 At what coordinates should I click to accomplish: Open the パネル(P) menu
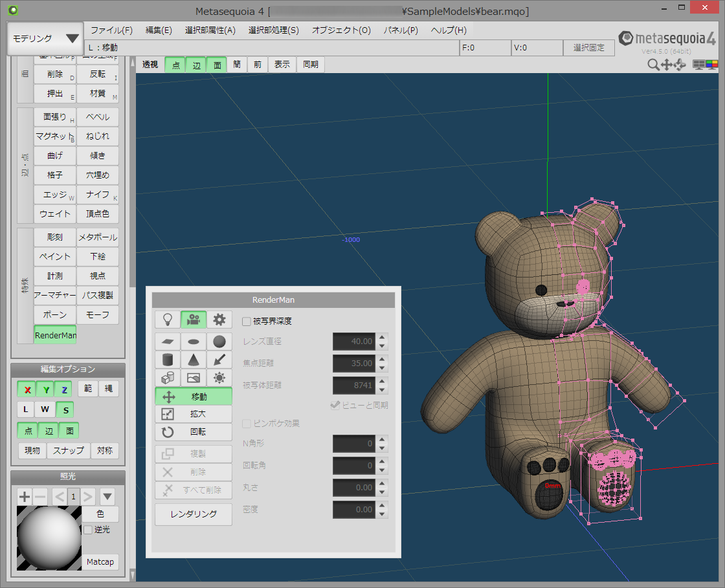pyautogui.click(x=401, y=30)
